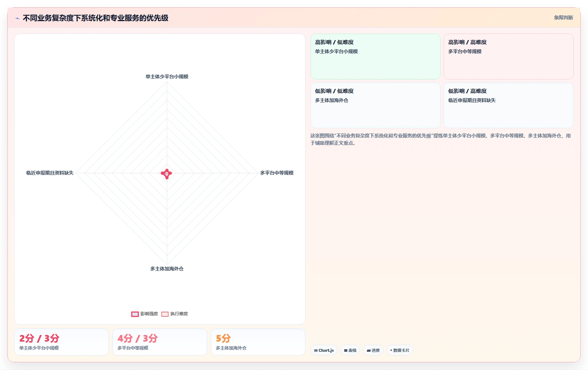588x370 pixels.
Task: Open the 低影响 / 低难度 quadrant card
Action: [375, 105]
